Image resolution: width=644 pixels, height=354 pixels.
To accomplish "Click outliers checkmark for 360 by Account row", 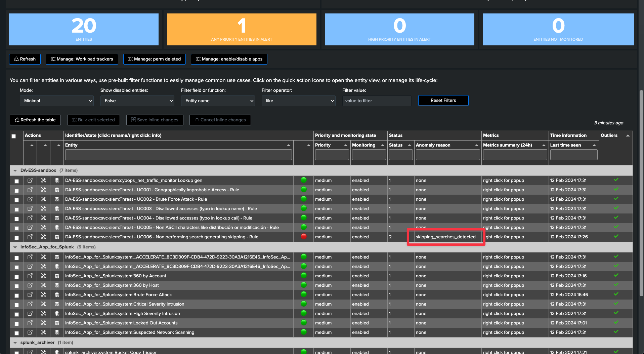I will (616, 275).
